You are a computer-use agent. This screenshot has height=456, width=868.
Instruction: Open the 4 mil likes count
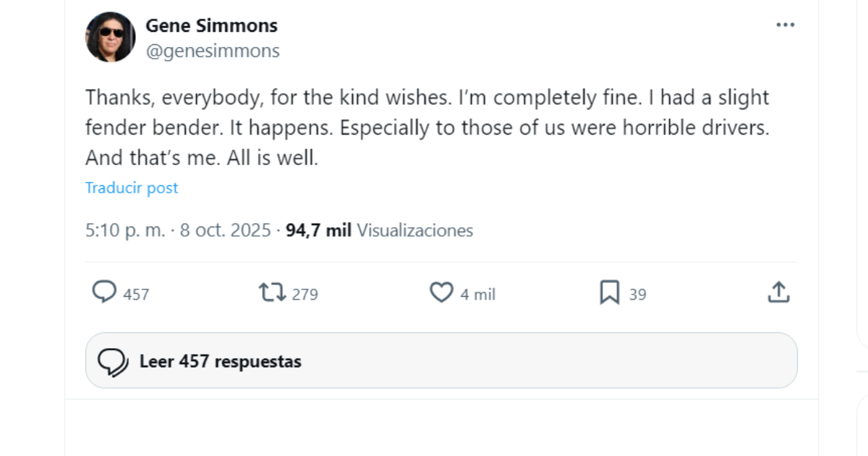coord(479,294)
